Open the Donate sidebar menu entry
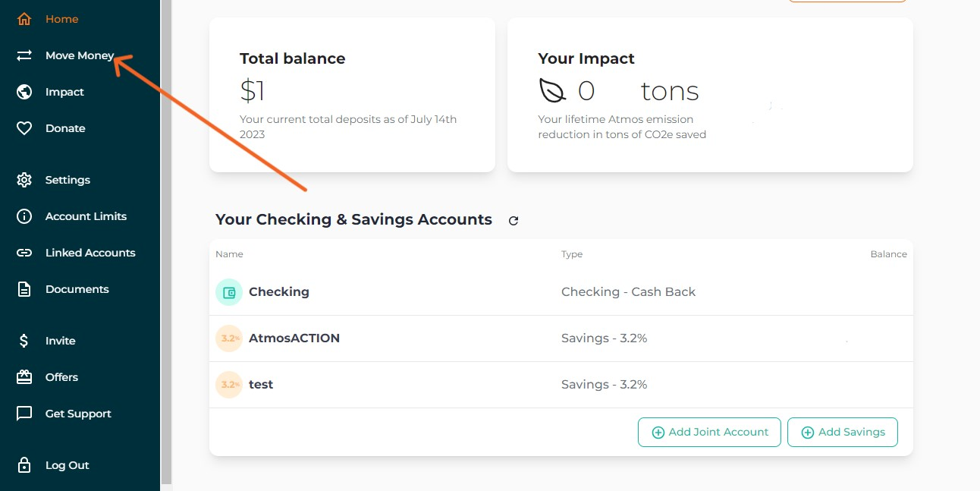 [64, 127]
